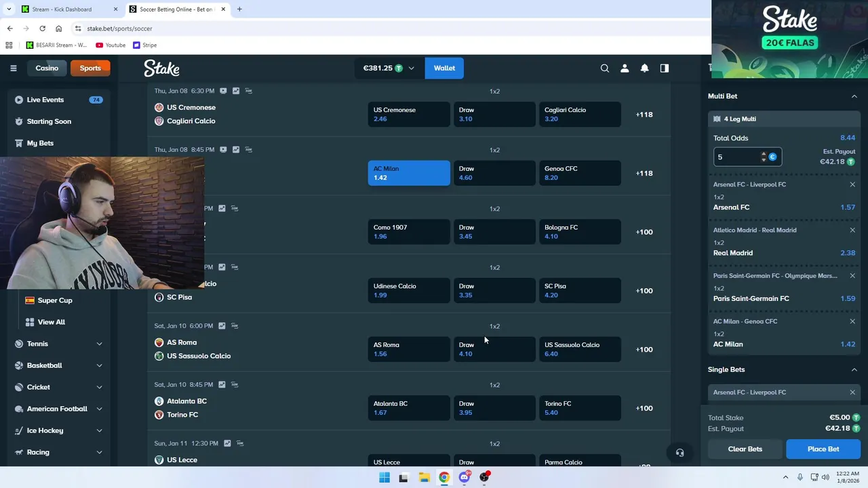The image size is (868, 488).
Task: Remove Arsenal FC - Liverpool FC multi leg
Action: (852, 184)
